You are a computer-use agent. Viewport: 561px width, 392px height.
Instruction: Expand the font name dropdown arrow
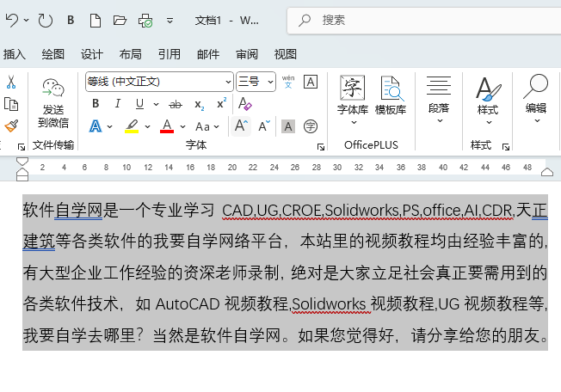coord(228,82)
